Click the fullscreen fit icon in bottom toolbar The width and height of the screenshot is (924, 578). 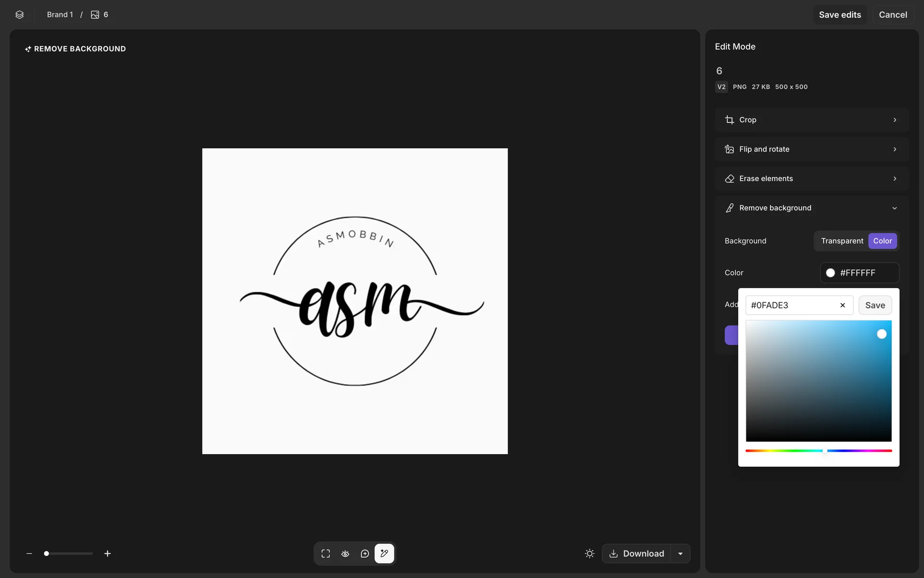pos(326,553)
